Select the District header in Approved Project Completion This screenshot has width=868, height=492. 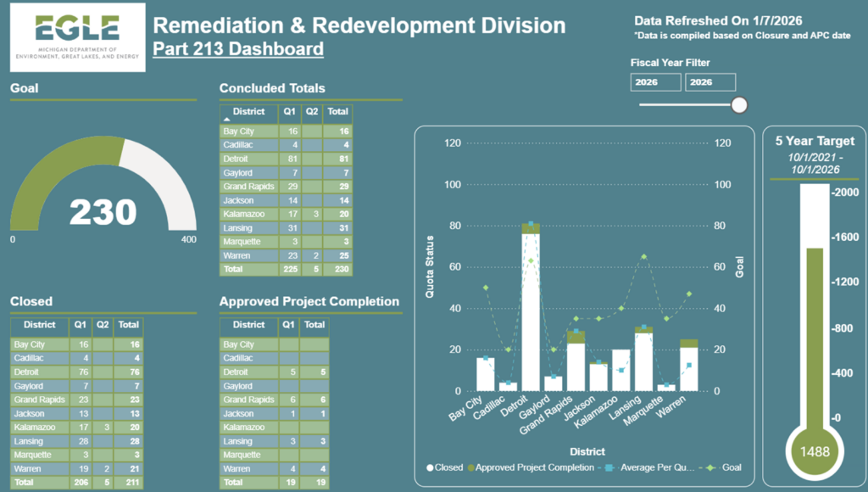point(248,325)
